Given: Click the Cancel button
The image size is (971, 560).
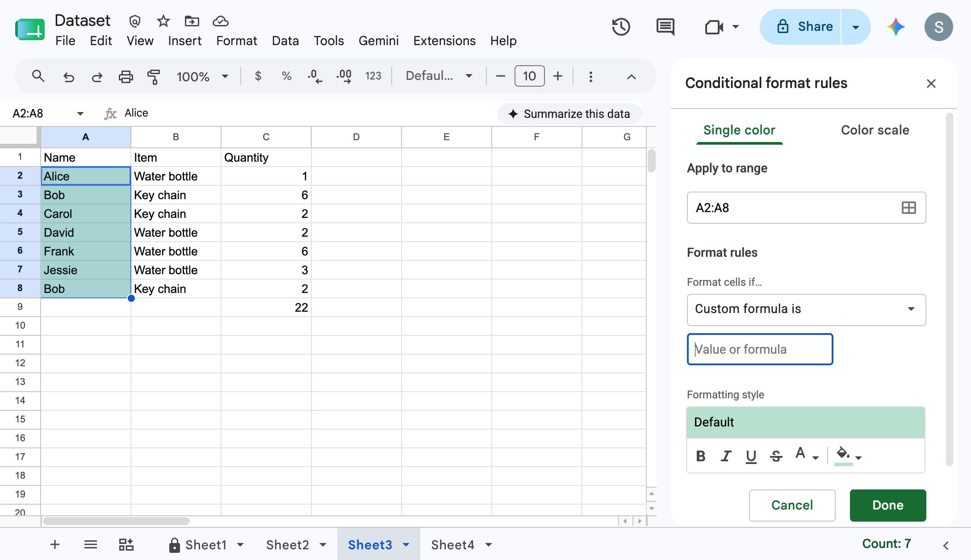Looking at the screenshot, I should (x=792, y=506).
